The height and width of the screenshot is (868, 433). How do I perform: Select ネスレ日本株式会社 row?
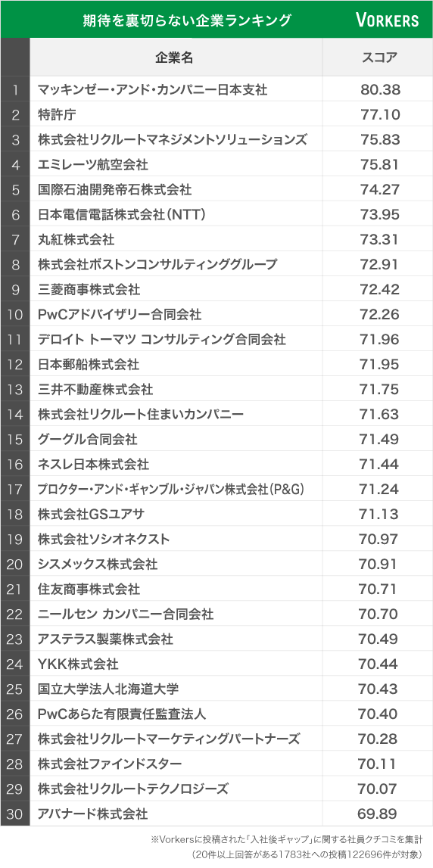pos(216,464)
